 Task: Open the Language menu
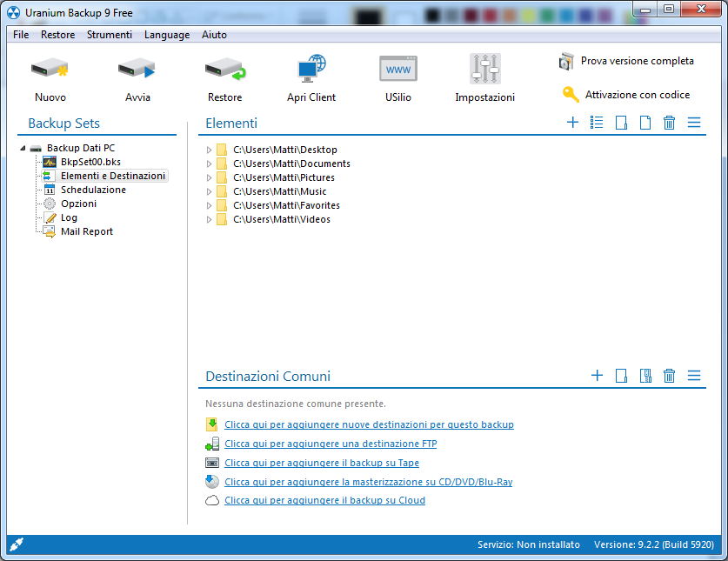167,35
